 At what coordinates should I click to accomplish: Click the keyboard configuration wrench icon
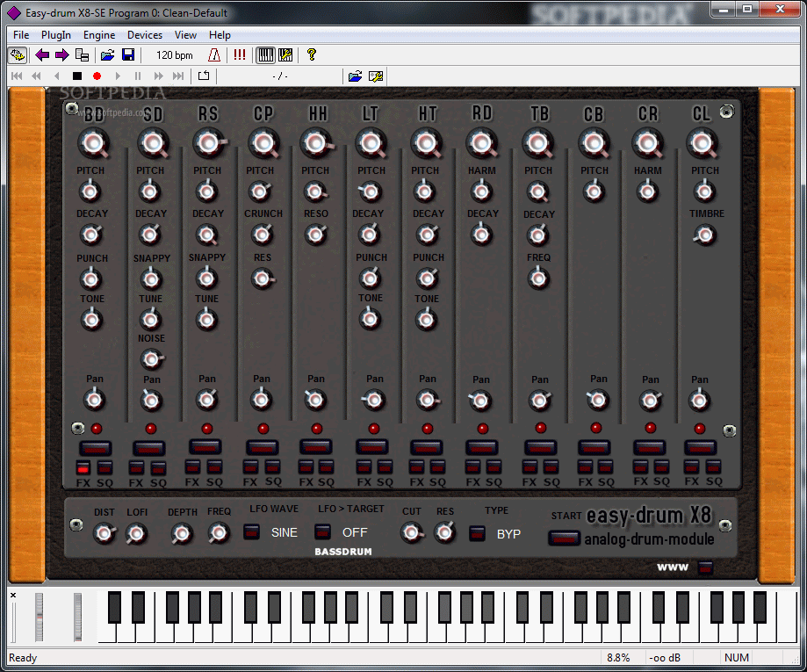point(285,54)
